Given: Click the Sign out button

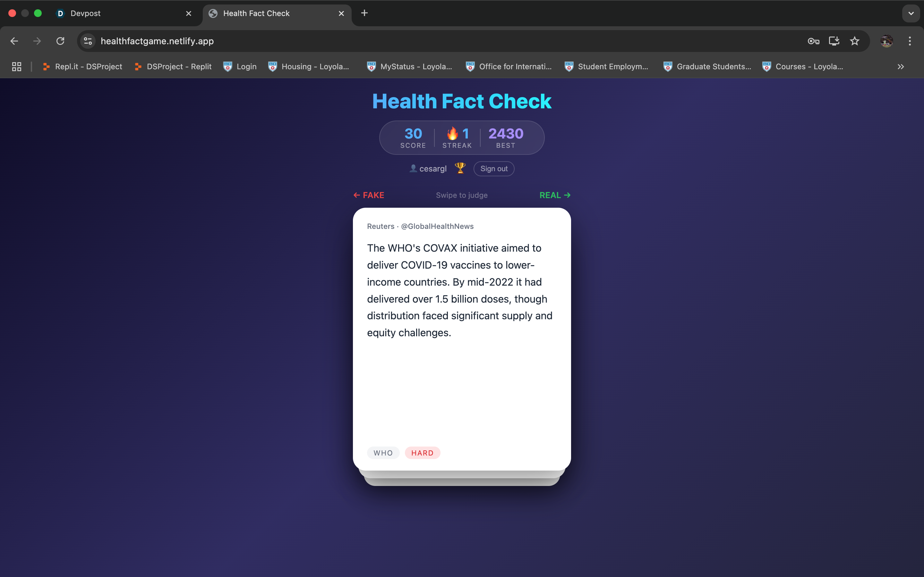Looking at the screenshot, I should point(494,169).
